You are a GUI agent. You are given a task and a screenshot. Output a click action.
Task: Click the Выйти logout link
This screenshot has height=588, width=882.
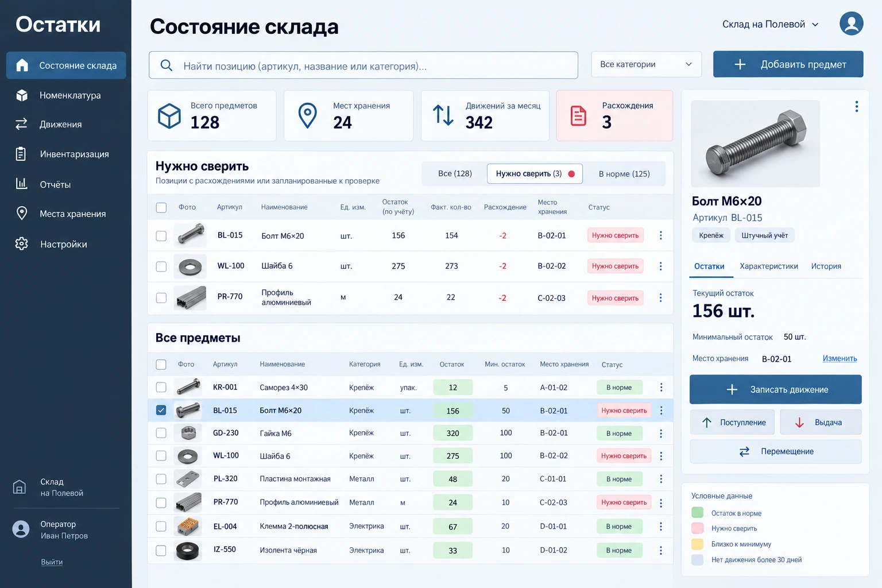(52, 562)
